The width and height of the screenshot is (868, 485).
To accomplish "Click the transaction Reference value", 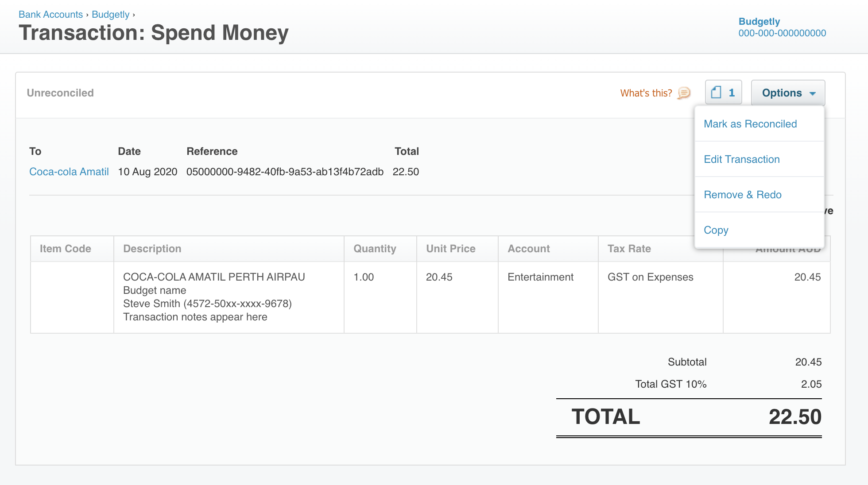I will pyautogui.click(x=285, y=172).
